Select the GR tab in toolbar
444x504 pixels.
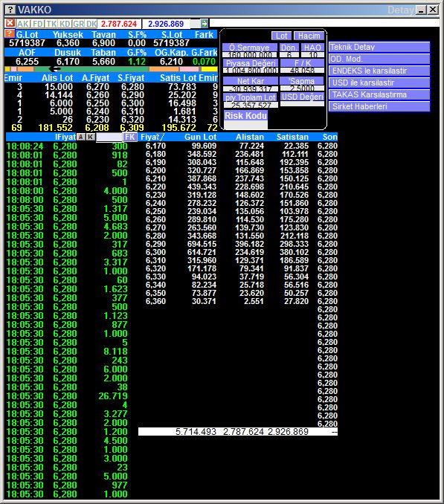click(x=78, y=24)
